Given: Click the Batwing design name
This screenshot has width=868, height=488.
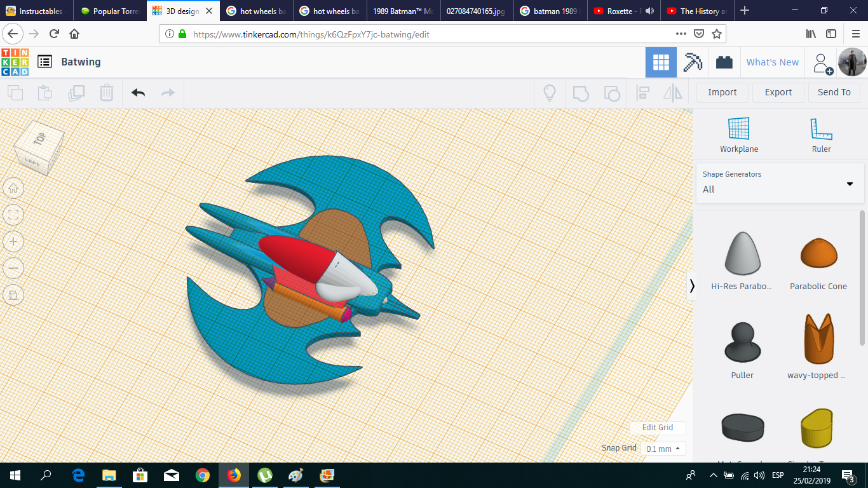Looking at the screenshot, I should (81, 62).
